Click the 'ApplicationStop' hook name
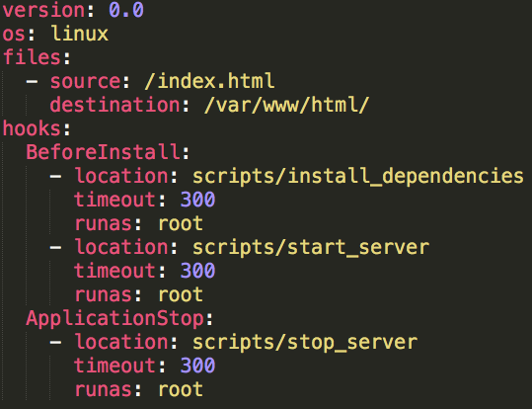 (x=115, y=319)
